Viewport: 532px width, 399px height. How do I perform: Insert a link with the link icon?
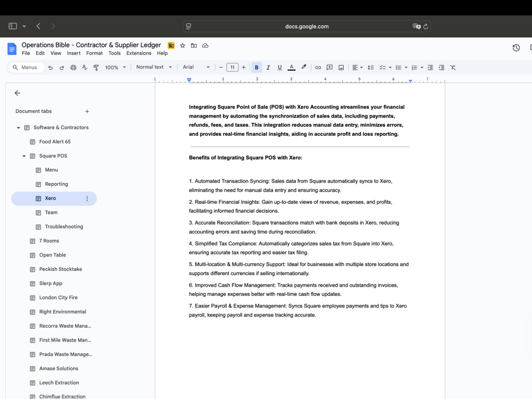click(318, 68)
